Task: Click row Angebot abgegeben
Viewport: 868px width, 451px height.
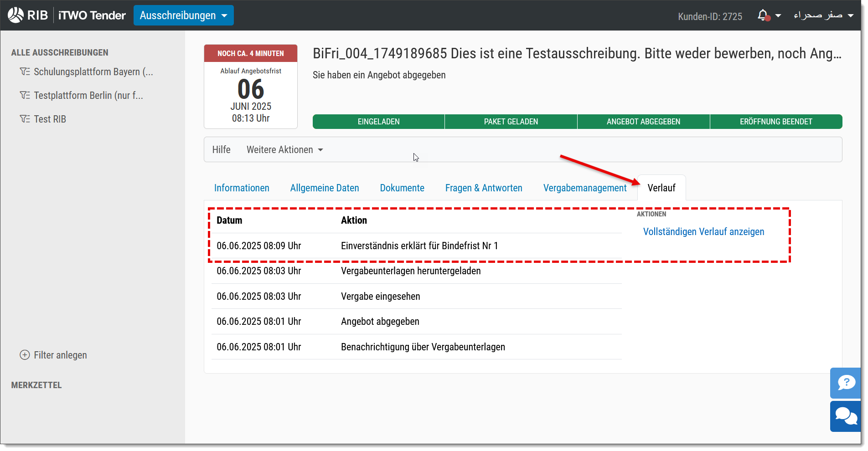Action: pos(416,322)
